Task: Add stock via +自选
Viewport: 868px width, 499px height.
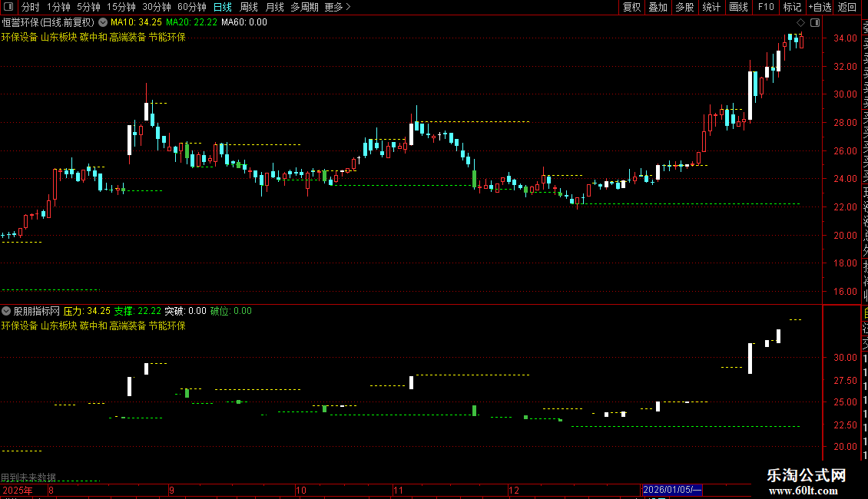Action: (820, 7)
